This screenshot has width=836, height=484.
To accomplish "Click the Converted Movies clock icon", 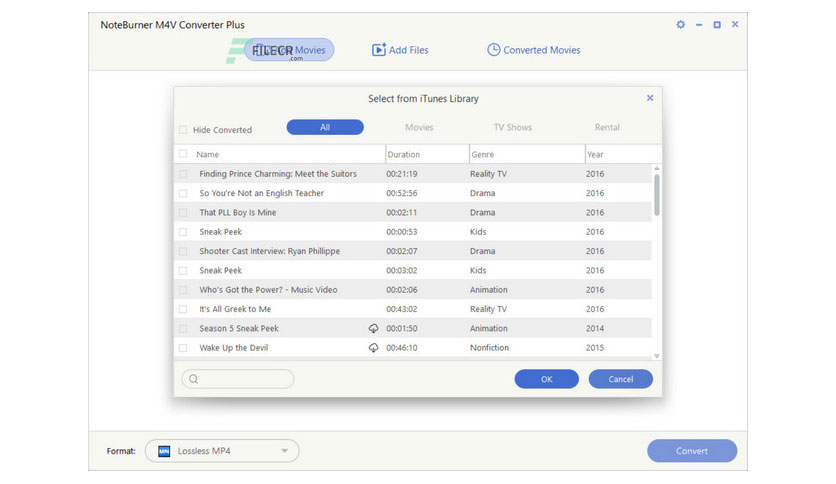I will 494,50.
